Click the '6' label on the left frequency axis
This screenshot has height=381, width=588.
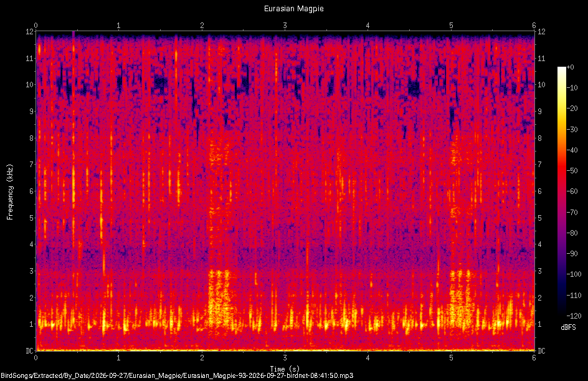coord(32,191)
